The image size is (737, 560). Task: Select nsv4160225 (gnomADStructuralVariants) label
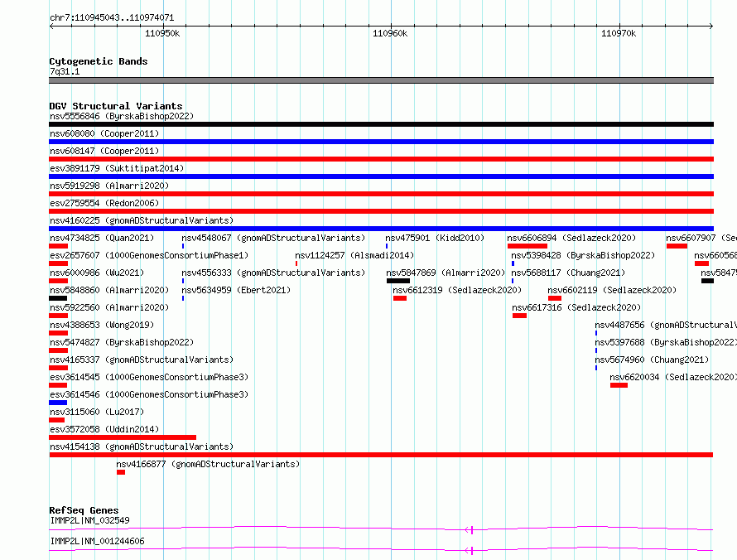pos(142,220)
